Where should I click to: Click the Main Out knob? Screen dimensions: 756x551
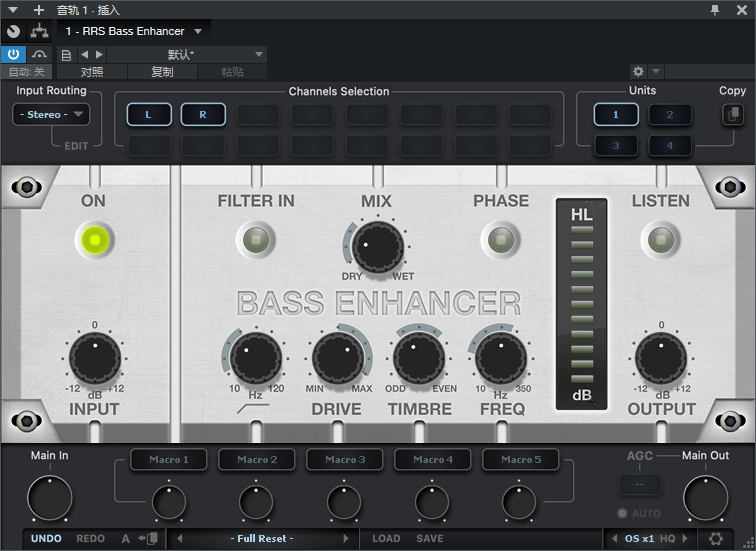click(705, 498)
